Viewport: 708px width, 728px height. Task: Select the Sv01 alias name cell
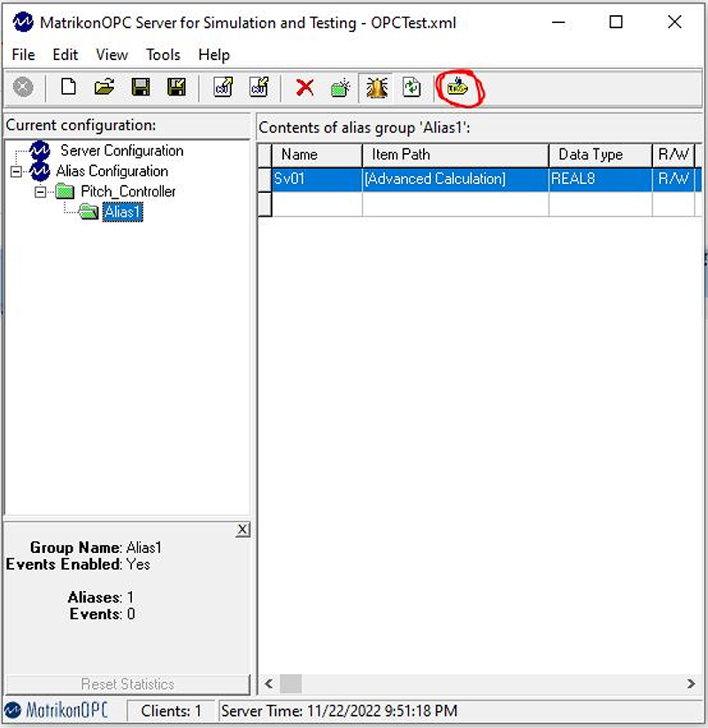(x=317, y=180)
